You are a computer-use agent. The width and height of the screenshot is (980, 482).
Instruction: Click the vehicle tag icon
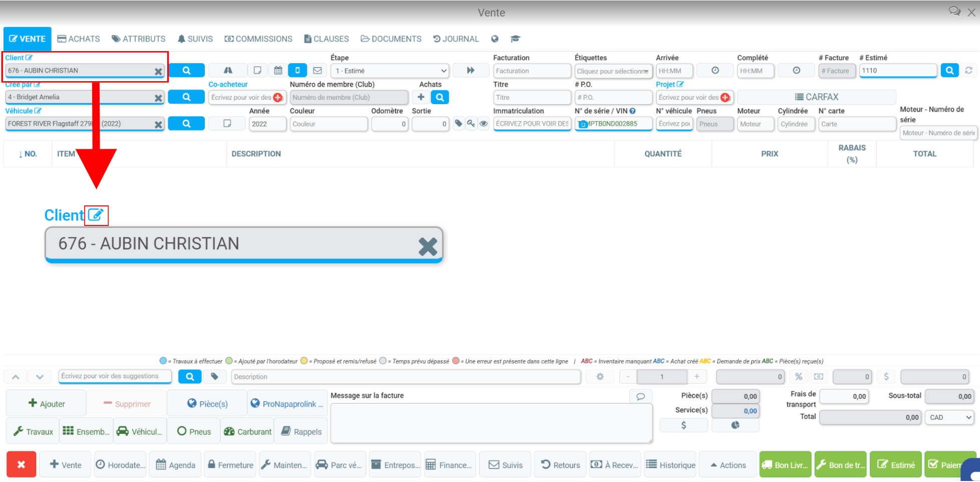point(458,123)
